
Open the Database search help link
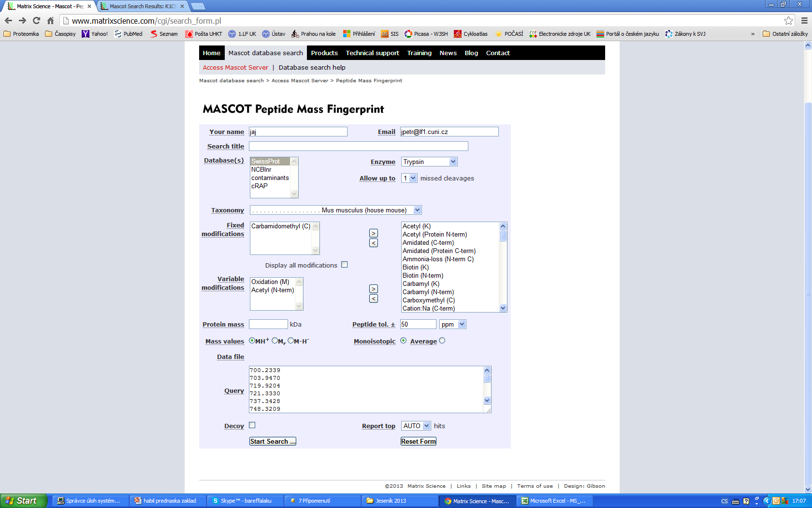coord(312,67)
